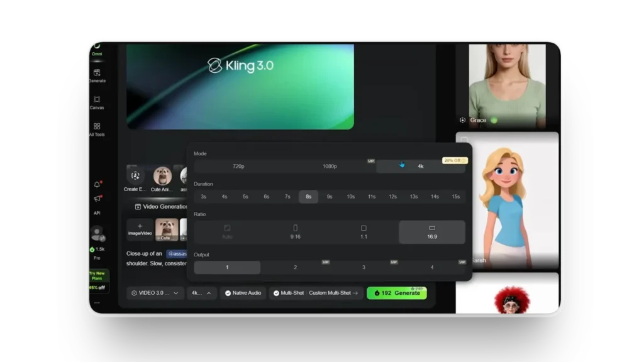644x362 pixels.
Task: Open the Omni section in sidebar
Action: coord(97,50)
